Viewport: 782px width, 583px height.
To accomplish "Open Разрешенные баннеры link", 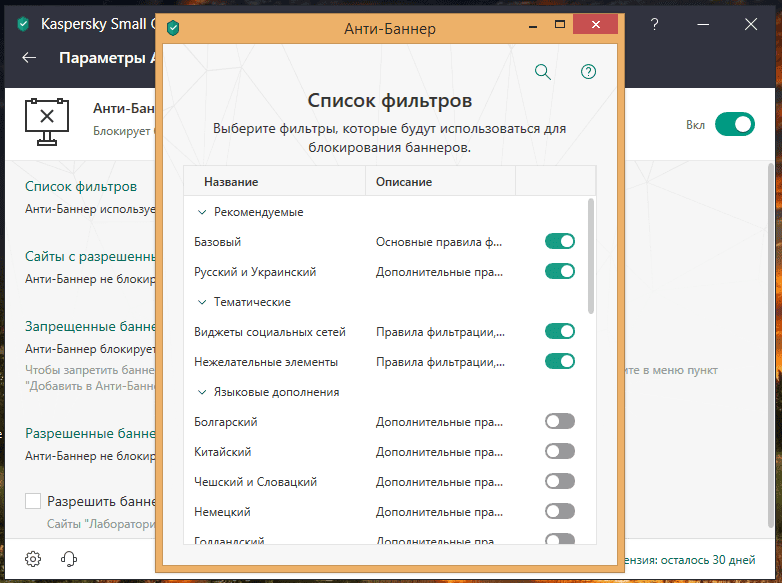I will 90,433.
